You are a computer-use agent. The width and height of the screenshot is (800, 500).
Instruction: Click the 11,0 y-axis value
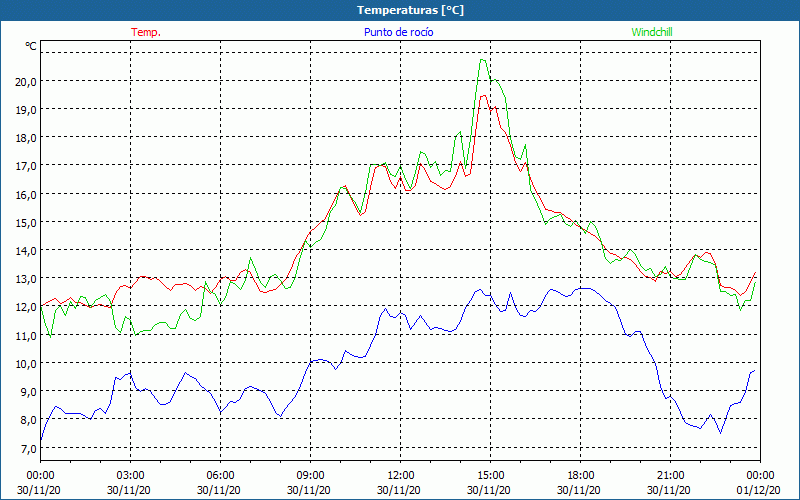tap(26, 335)
